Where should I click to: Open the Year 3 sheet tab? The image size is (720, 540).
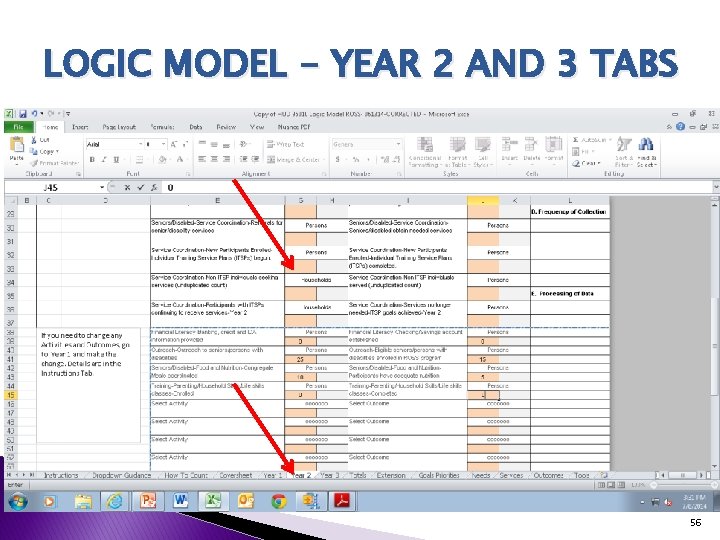click(329, 475)
